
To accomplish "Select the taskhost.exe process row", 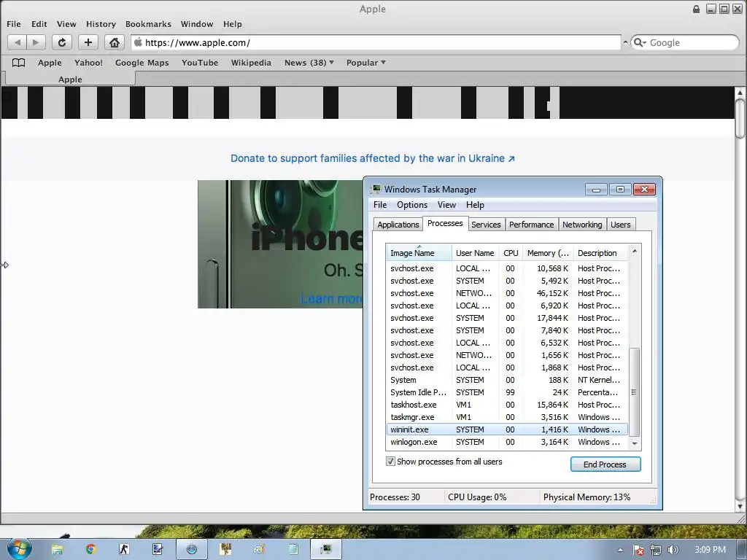I will 507,405.
